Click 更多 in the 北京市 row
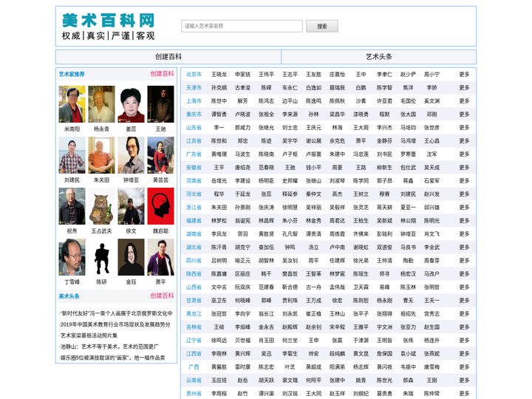Image resolution: width=532 pixels, height=399 pixels. [x=464, y=75]
